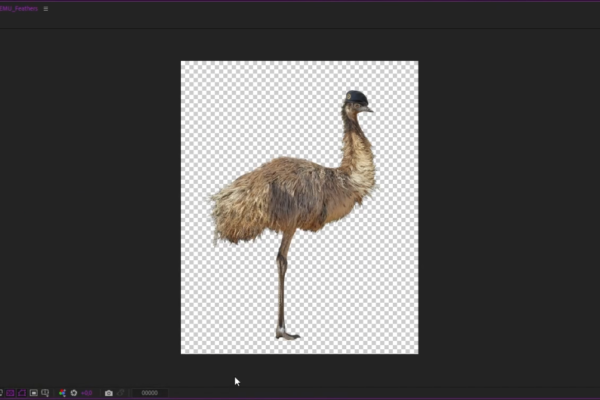600x400 pixels.
Task: Open the EMU_Feathers panel menu icon
Action: point(45,8)
